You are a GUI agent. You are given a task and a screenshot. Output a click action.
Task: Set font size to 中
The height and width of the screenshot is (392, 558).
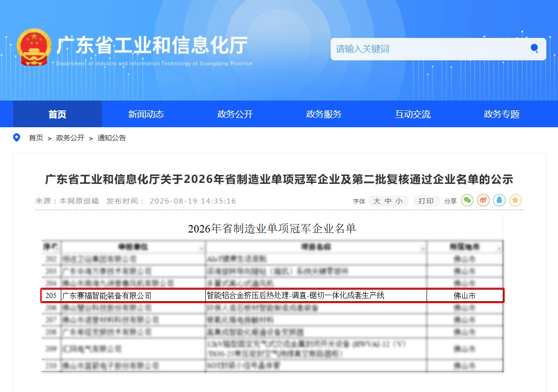388,201
